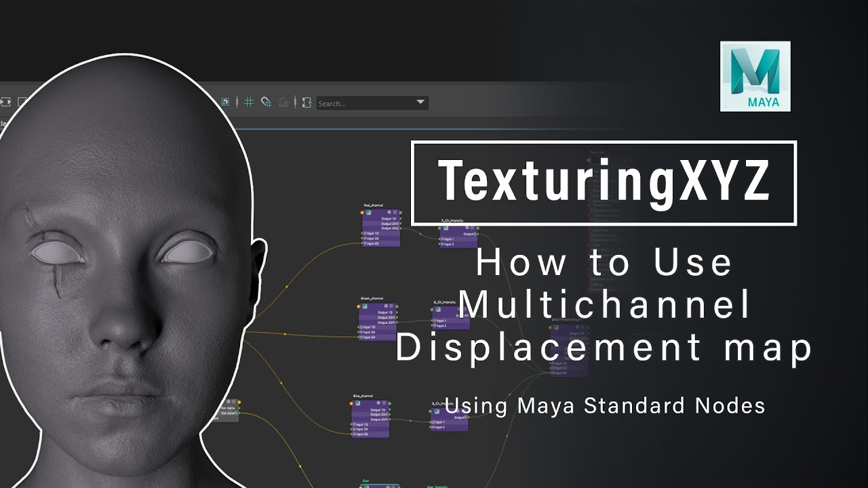Open the Search field dropdown arrow
Screen dimensions: 868x488
[420, 103]
